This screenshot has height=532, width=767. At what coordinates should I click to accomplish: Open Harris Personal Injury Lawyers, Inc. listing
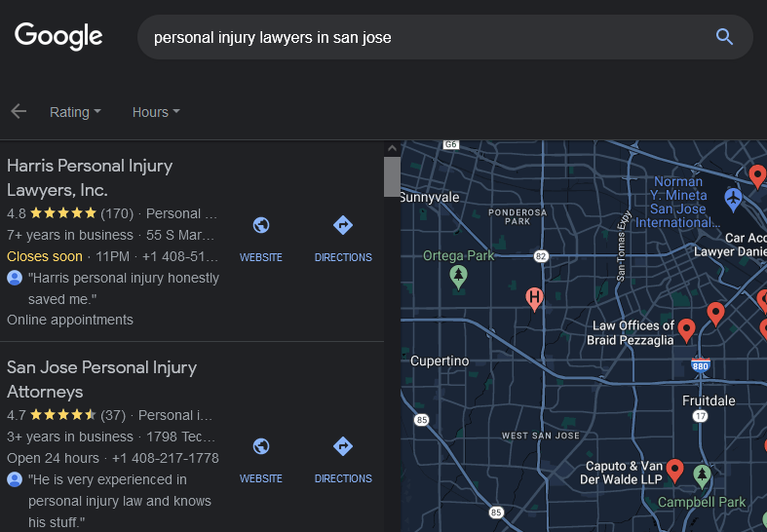90,177
